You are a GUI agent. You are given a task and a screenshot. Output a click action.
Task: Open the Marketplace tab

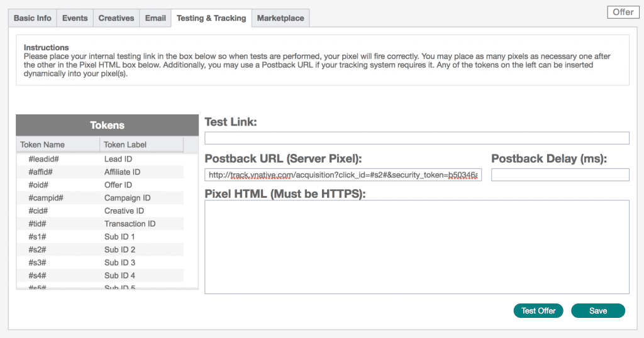(x=280, y=18)
